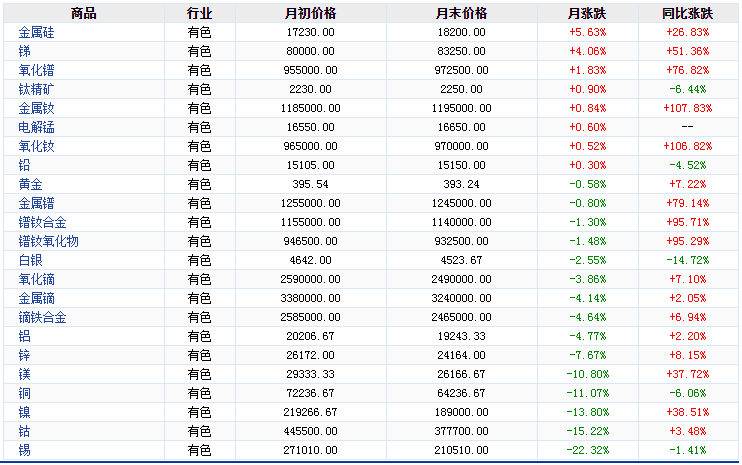Open the 锡 commodity link
This screenshot has width=742, height=465.
[x=24, y=450]
